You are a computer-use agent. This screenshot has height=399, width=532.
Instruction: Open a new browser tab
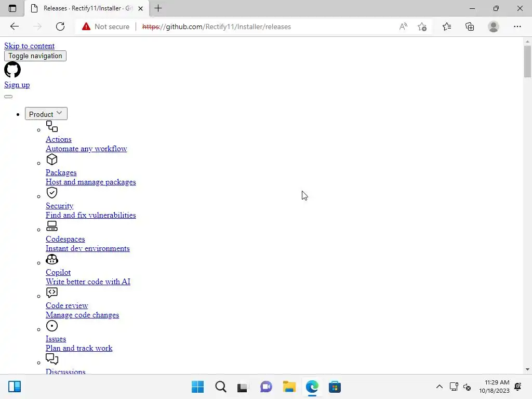[x=158, y=8]
